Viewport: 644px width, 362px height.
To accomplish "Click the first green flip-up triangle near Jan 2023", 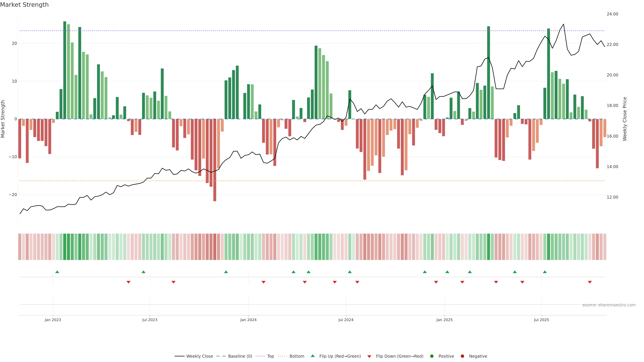I will pos(57,272).
